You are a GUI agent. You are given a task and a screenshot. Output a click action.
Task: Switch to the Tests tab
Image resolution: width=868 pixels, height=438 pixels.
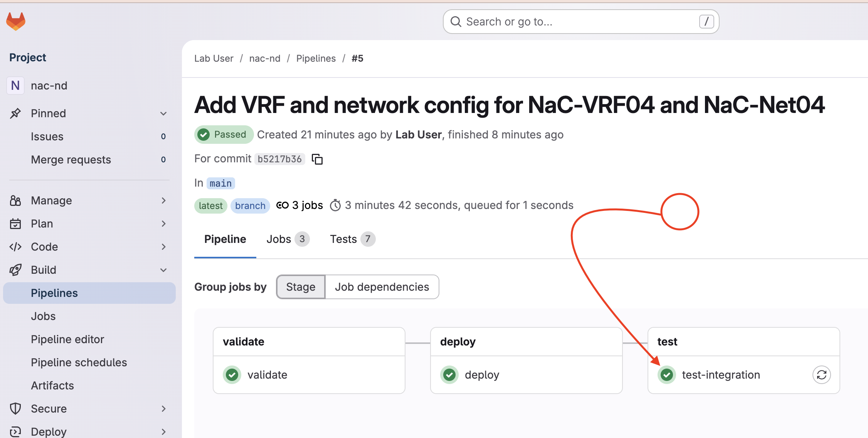click(x=352, y=239)
